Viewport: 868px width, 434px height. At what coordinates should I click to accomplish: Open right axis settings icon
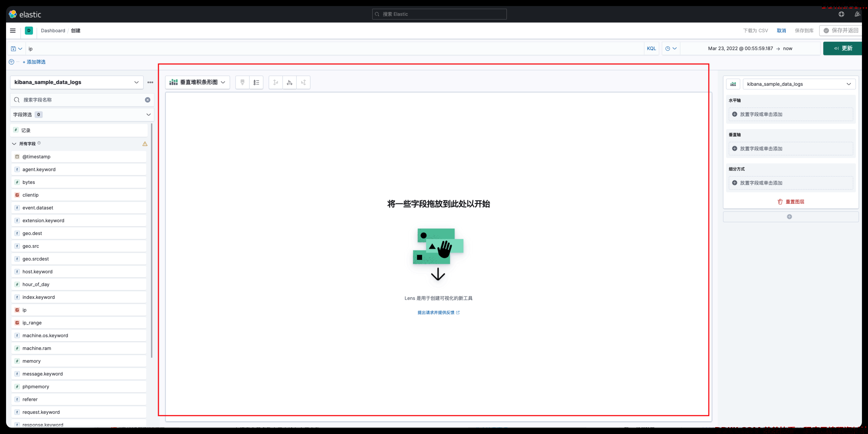303,82
